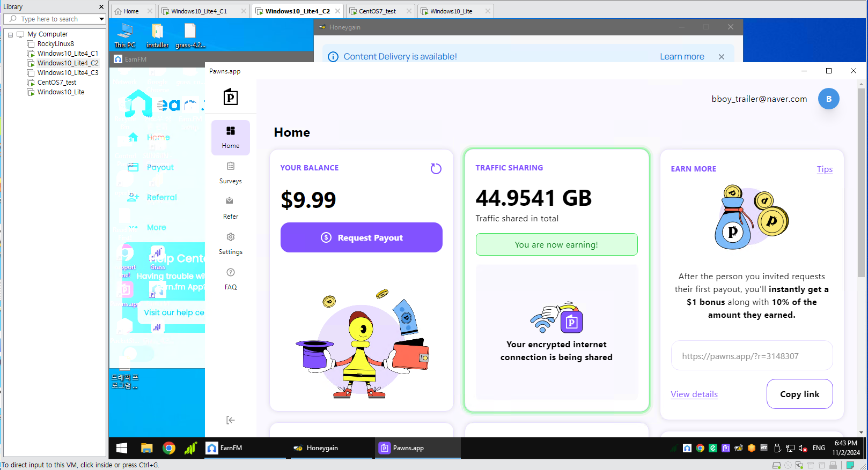The image size is (868, 470).
Task: Switch to the Windows10_Lite4_C2 tab
Action: tap(298, 11)
